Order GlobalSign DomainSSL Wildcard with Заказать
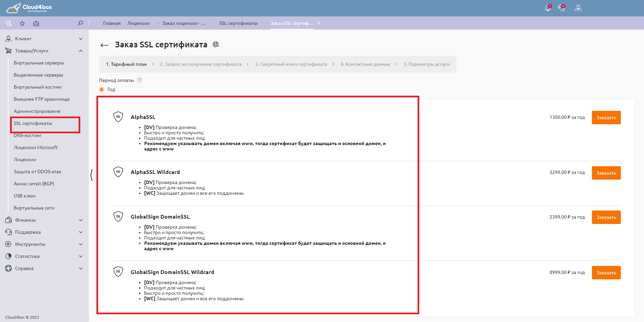This screenshot has width=644, height=322. pos(606,273)
